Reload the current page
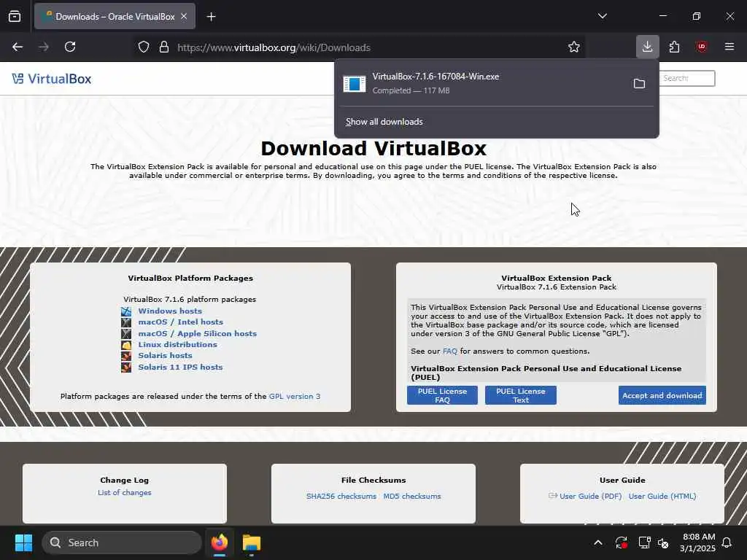Image resolution: width=747 pixels, height=560 pixels. (x=70, y=47)
